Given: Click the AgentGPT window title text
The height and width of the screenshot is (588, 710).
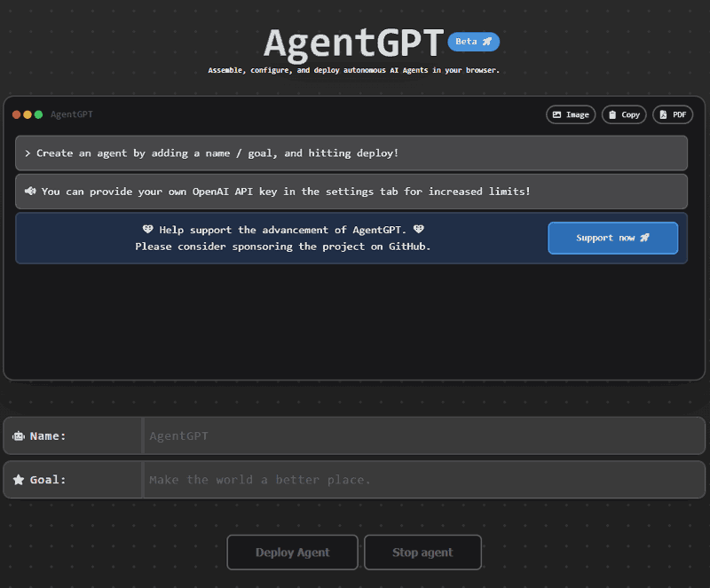Looking at the screenshot, I should coord(72,114).
